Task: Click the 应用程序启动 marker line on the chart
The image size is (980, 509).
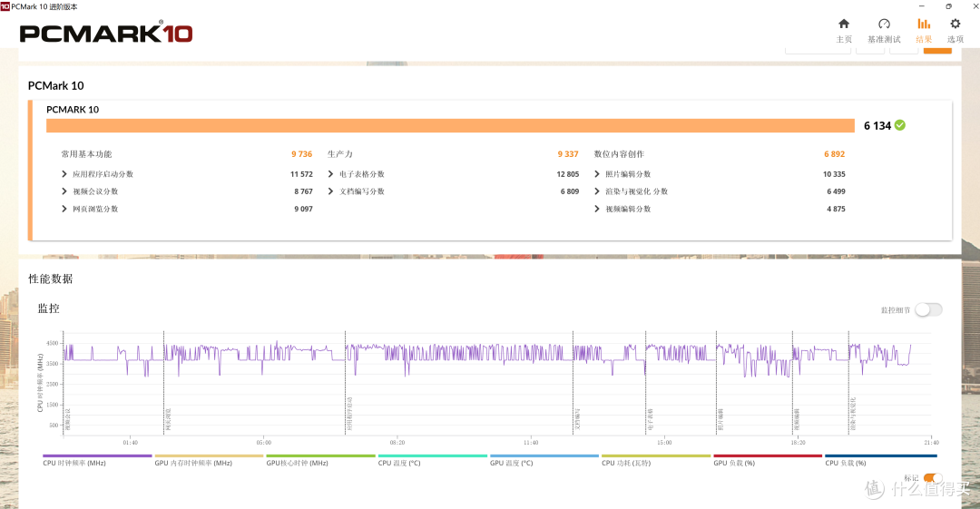Action: [x=345, y=383]
